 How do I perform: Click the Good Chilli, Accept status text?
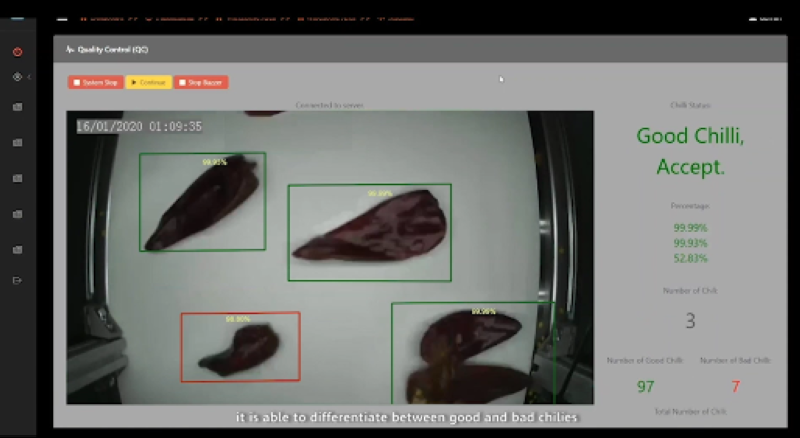pyautogui.click(x=690, y=151)
